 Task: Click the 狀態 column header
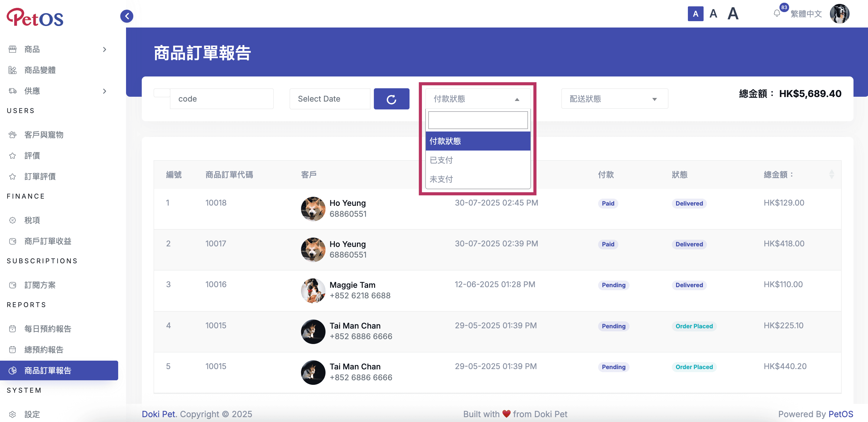(679, 175)
